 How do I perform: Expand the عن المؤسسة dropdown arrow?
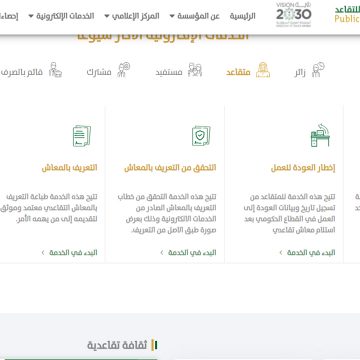tap(172, 16)
